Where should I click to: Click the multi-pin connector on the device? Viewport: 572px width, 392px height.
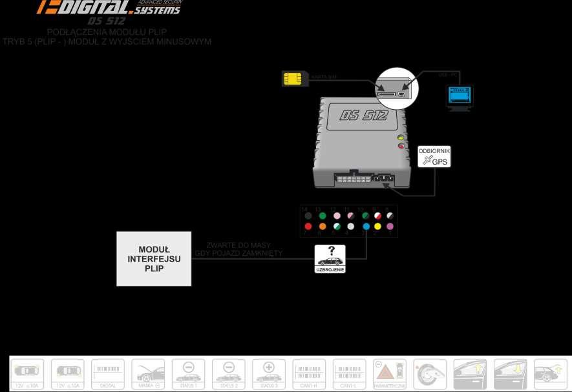(x=353, y=179)
